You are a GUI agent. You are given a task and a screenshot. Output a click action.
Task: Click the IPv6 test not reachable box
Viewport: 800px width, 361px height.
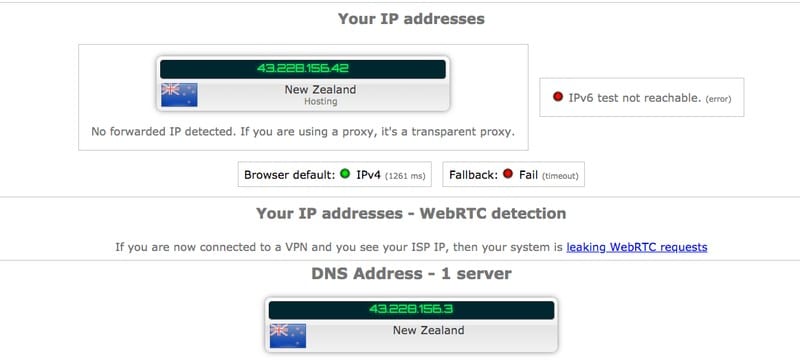(641, 97)
